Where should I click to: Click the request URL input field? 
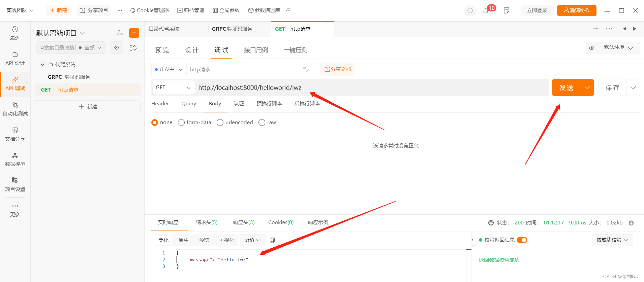[x=371, y=87]
